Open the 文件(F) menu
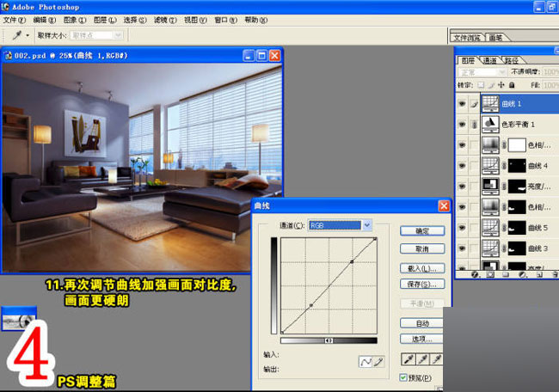This screenshot has width=559, height=392. (15, 20)
